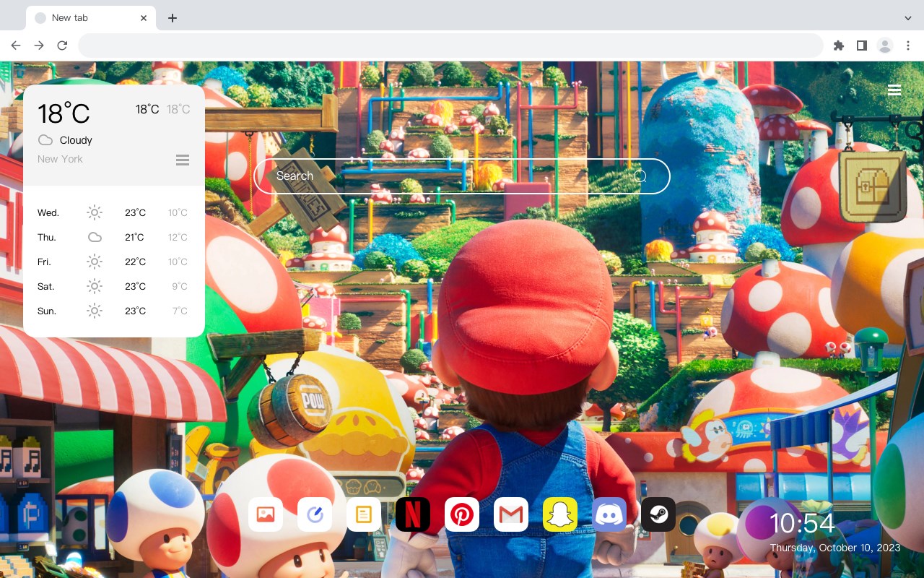This screenshot has height=578, width=924.
Task: Select the New tab tab
Action: [91, 18]
